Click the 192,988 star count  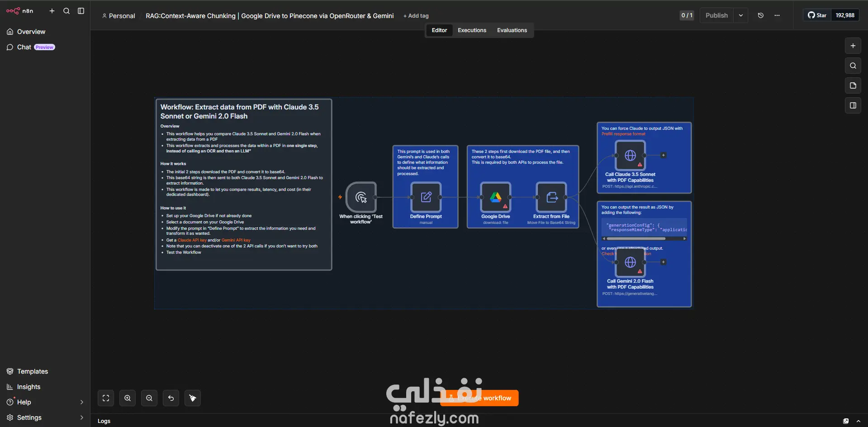(845, 15)
